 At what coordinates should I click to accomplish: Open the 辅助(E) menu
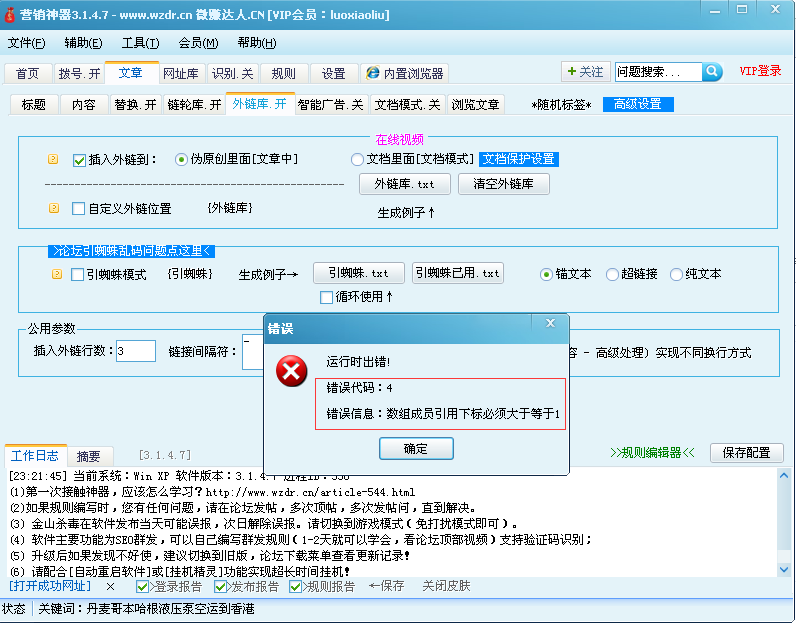coord(83,43)
